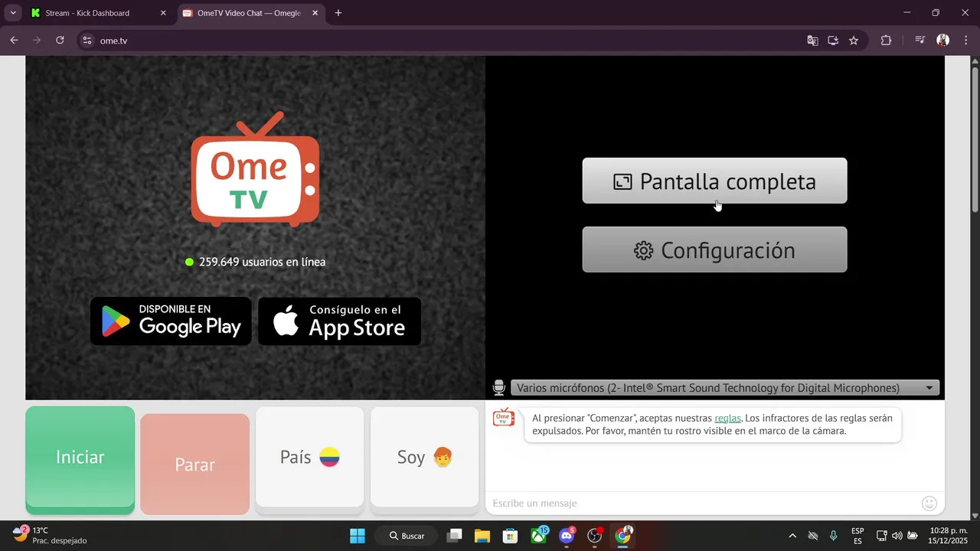The image size is (980, 551).
Task: Click the Escribe un mensaje field
Action: pyautogui.click(x=703, y=503)
